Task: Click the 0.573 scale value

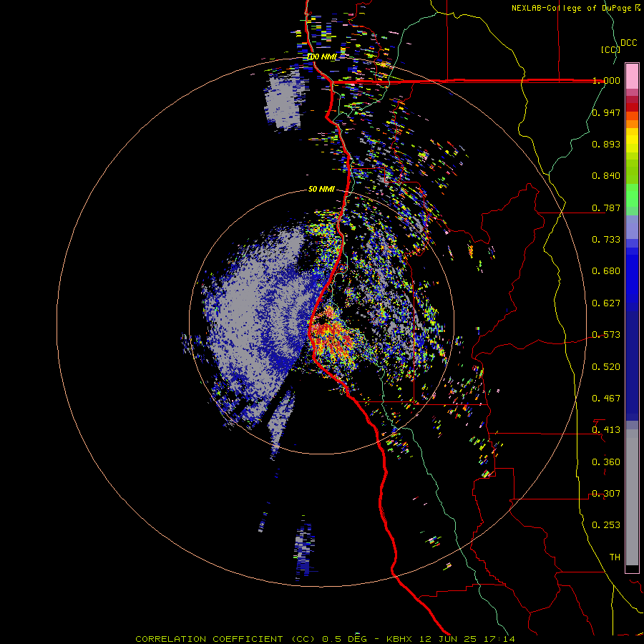Action: coord(606,335)
